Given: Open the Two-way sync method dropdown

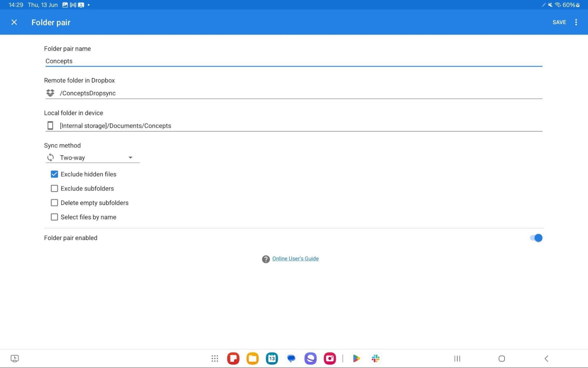Looking at the screenshot, I should (93, 157).
